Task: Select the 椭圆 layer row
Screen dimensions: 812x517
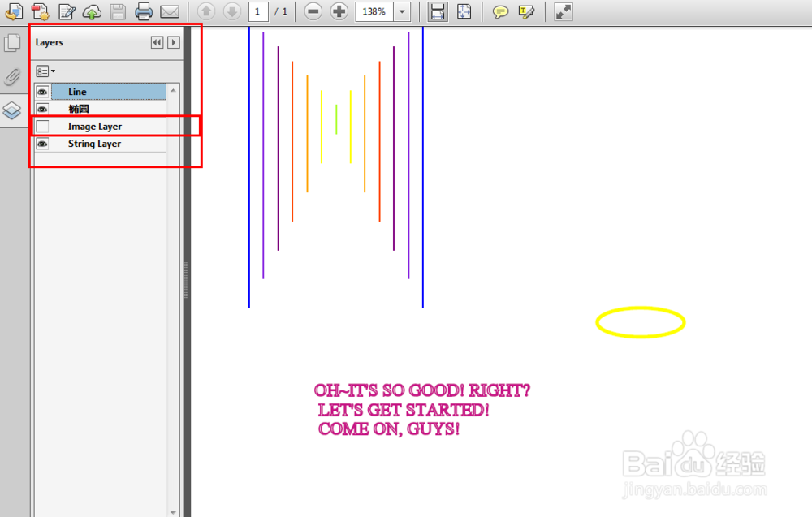Action: coord(108,109)
